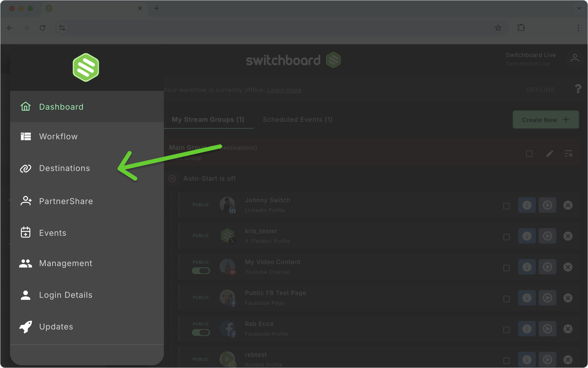The height and width of the screenshot is (368, 588).
Task: Show info for Public FB Test Page
Action: [527, 298]
